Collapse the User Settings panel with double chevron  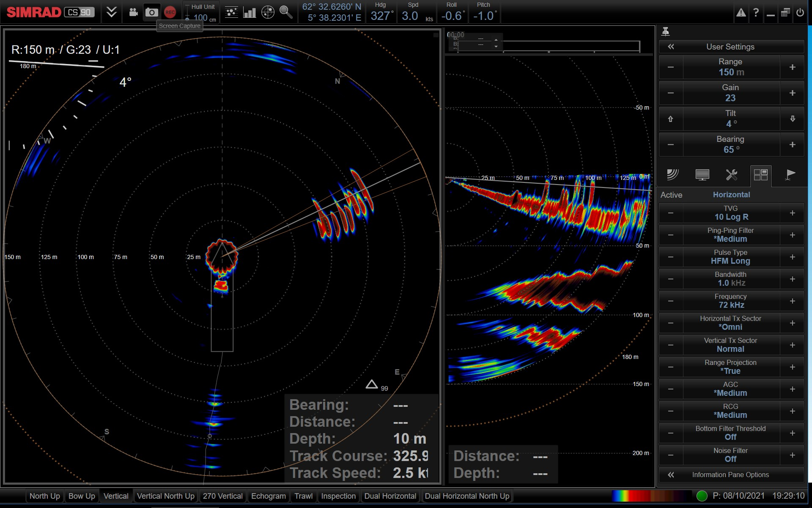[671, 47]
